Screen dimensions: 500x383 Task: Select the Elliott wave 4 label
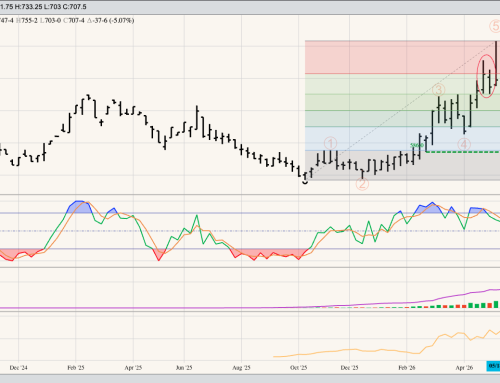464,144
